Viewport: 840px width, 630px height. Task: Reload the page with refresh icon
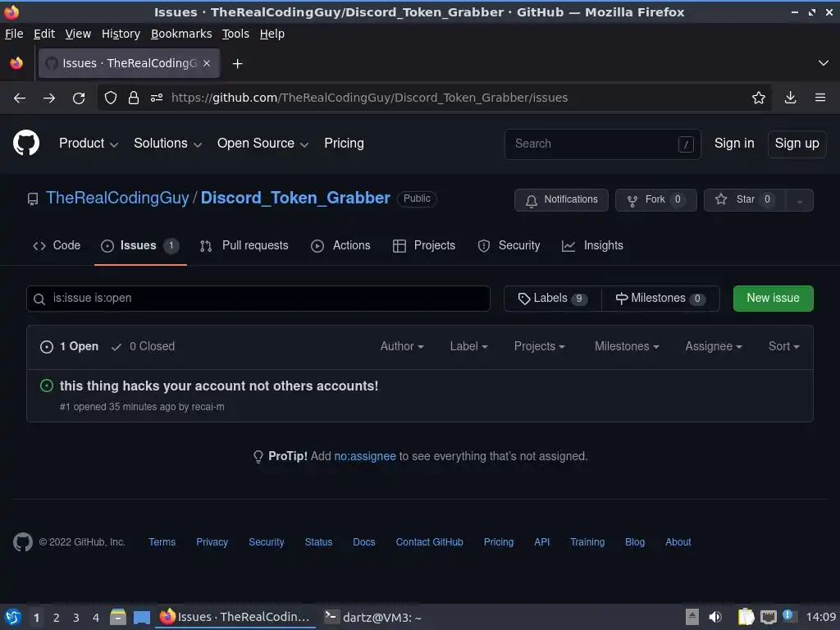click(79, 98)
